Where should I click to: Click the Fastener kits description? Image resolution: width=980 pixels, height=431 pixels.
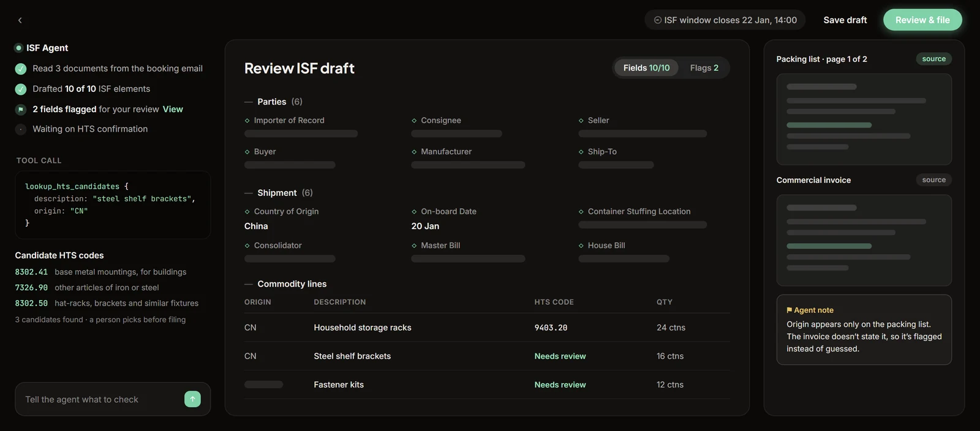coord(339,384)
